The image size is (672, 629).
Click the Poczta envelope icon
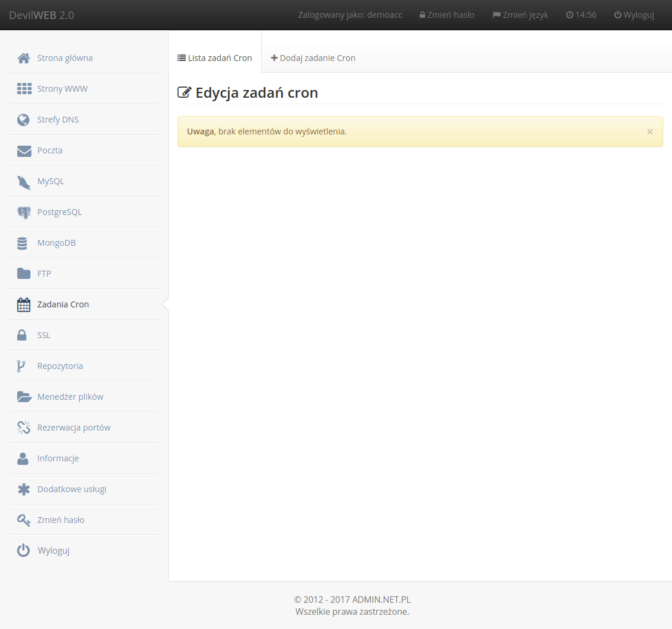click(24, 150)
